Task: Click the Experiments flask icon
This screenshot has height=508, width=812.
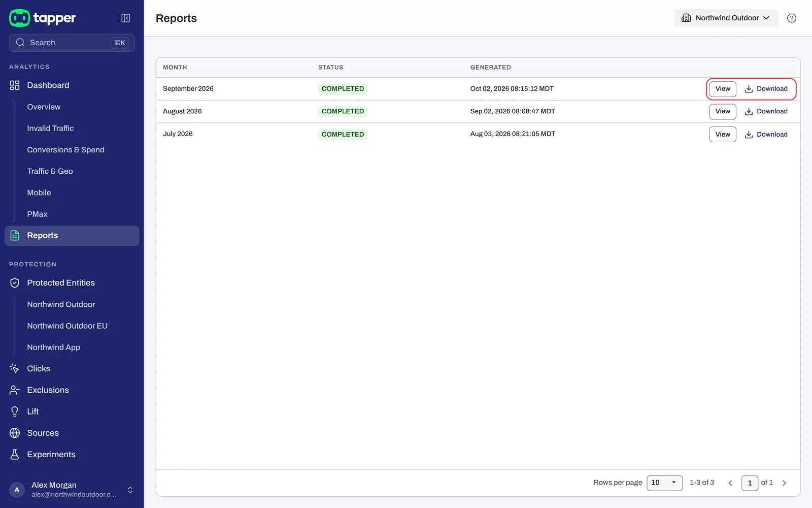Action: click(x=15, y=454)
